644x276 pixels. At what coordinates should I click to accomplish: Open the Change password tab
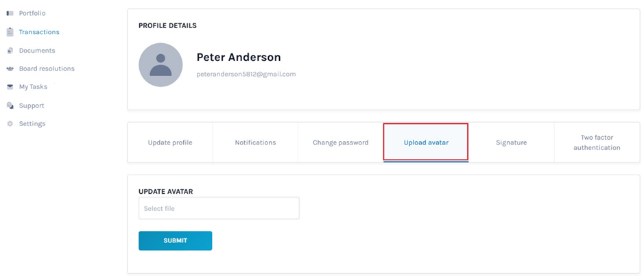340,142
